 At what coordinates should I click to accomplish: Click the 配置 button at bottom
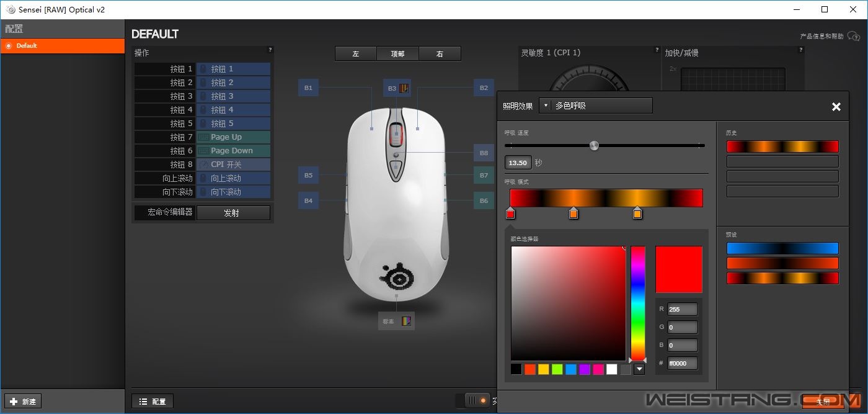pyautogui.click(x=153, y=402)
